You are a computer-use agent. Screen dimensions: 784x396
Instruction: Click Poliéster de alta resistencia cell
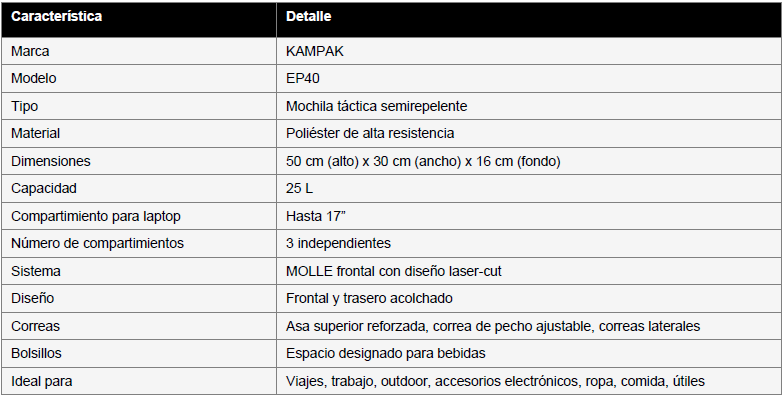click(528, 134)
